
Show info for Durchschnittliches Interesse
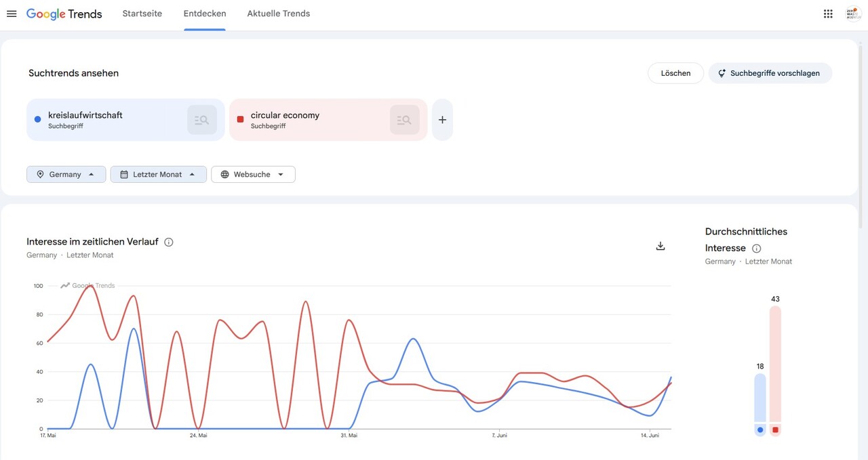(x=757, y=249)
